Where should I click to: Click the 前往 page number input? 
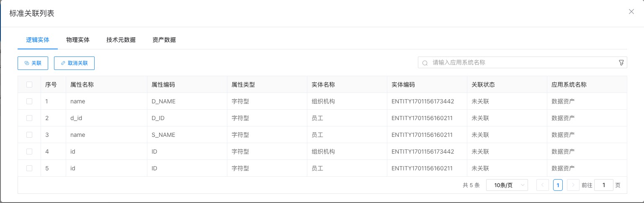(x=604, y=185)
